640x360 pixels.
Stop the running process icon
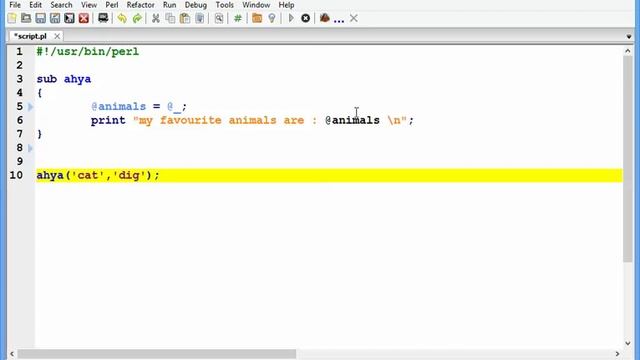pyautogui.click(x=305, y=18)
